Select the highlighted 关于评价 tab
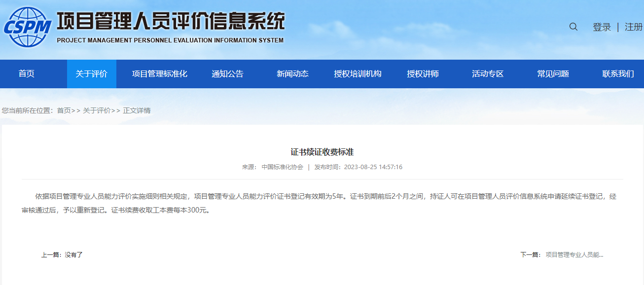 (x=92, y=73)
